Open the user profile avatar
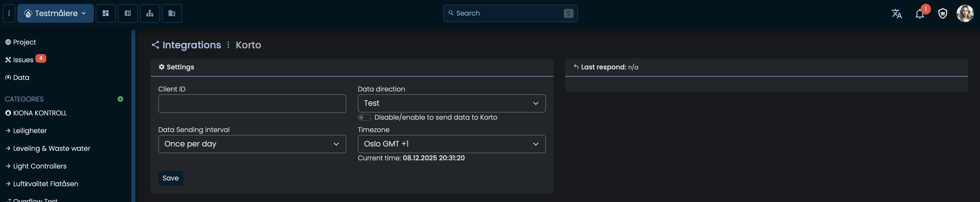This screenshot has width=980, height=202. (x=965, y=13)
